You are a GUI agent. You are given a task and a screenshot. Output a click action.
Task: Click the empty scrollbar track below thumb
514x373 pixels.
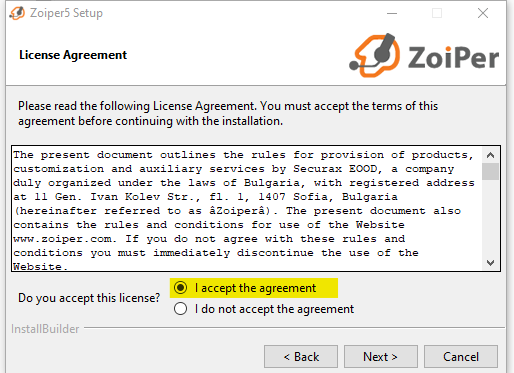tap(490, 217)
